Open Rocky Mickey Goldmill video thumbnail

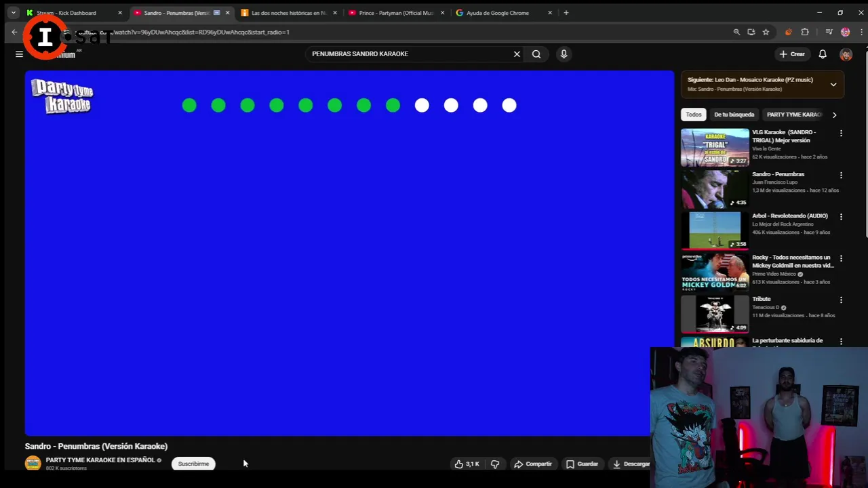(x=715, y=272)
